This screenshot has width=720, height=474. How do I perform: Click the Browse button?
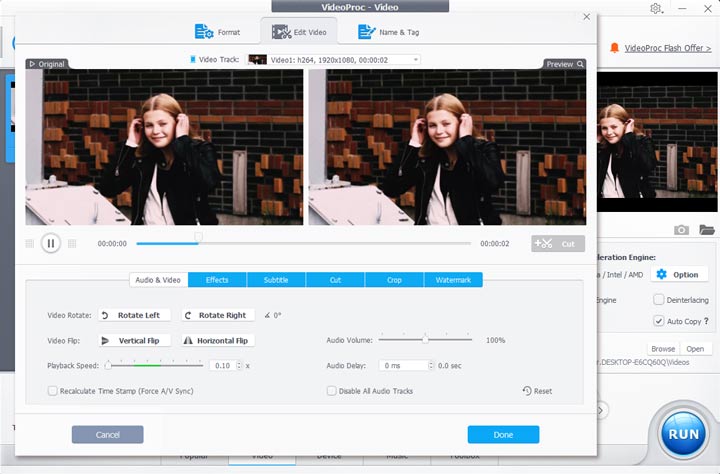click(663, 349)
